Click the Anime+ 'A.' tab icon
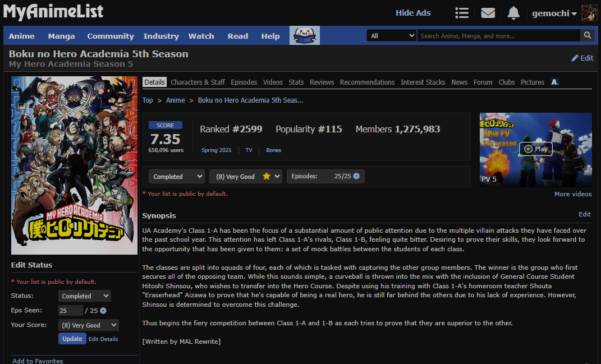 coord(554,82)
